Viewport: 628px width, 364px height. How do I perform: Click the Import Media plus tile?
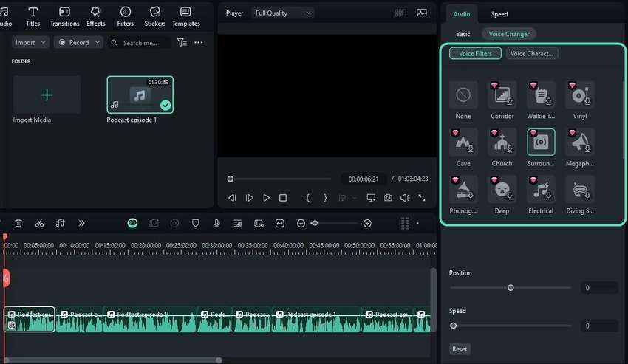click(x=47, y=95)
